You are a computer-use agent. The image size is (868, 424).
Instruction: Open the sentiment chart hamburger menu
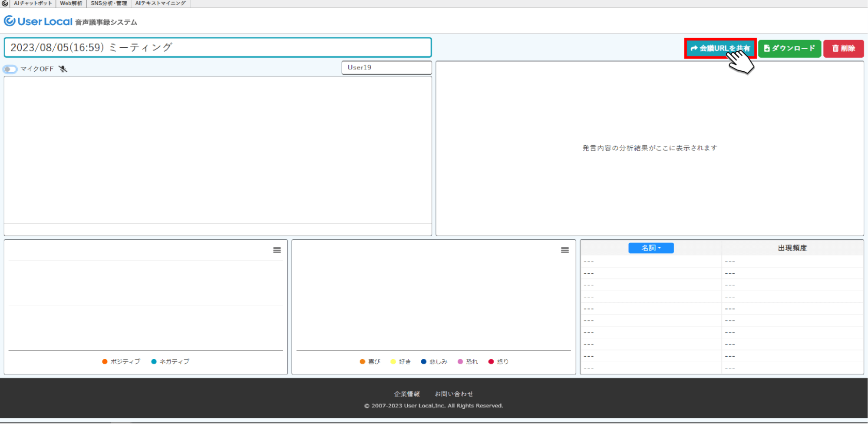coord(277,250)
